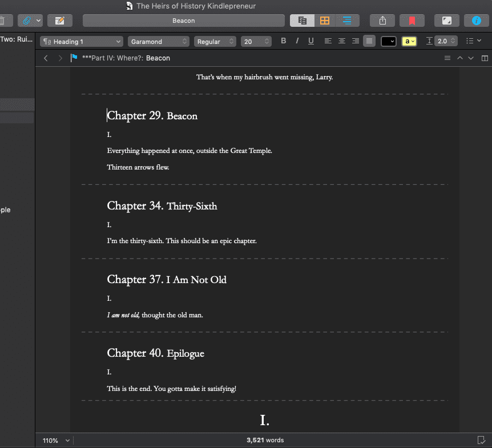Click the font size 20 stepper

tap(267, 42)
